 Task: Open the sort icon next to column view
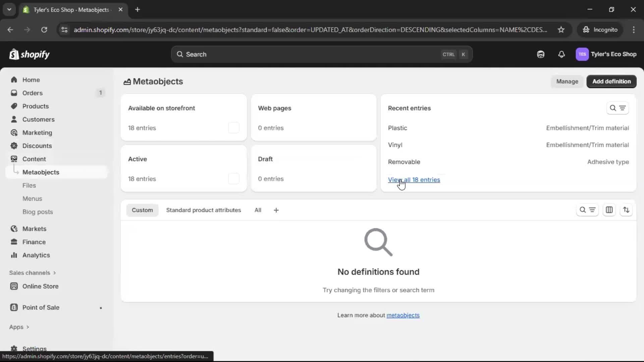click(x=627, y=210)
